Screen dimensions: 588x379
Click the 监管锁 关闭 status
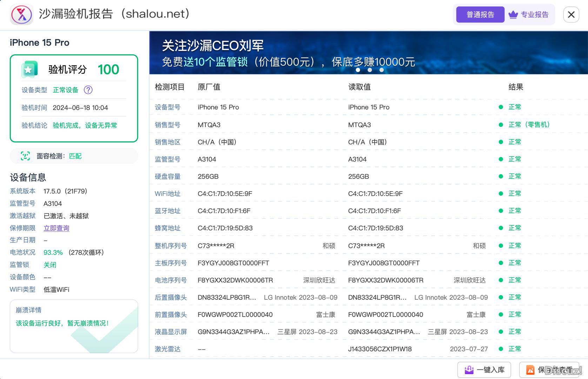point(50,265)
